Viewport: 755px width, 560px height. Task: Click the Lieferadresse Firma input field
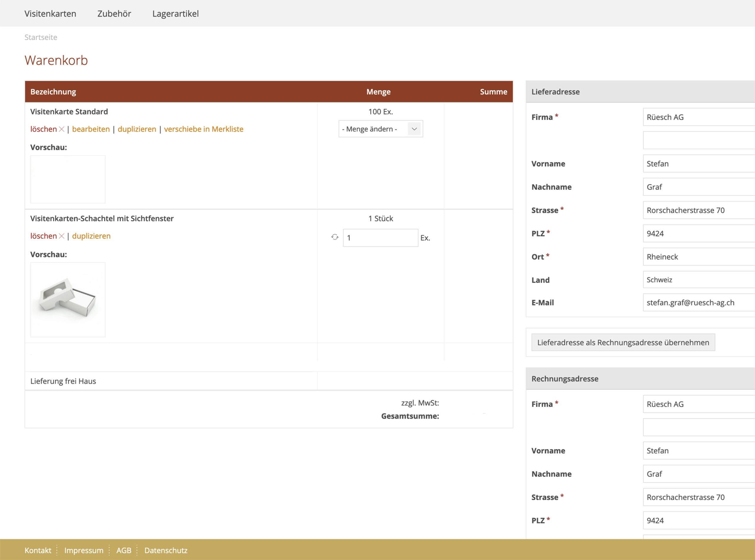698,117
